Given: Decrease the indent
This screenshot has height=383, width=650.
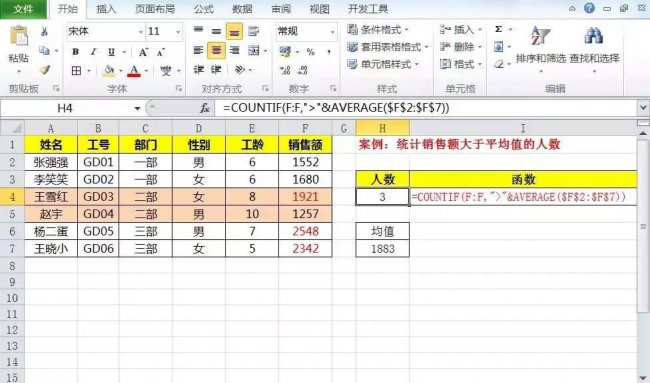Looking at the screenshot, I should click(x=199, y=70).
